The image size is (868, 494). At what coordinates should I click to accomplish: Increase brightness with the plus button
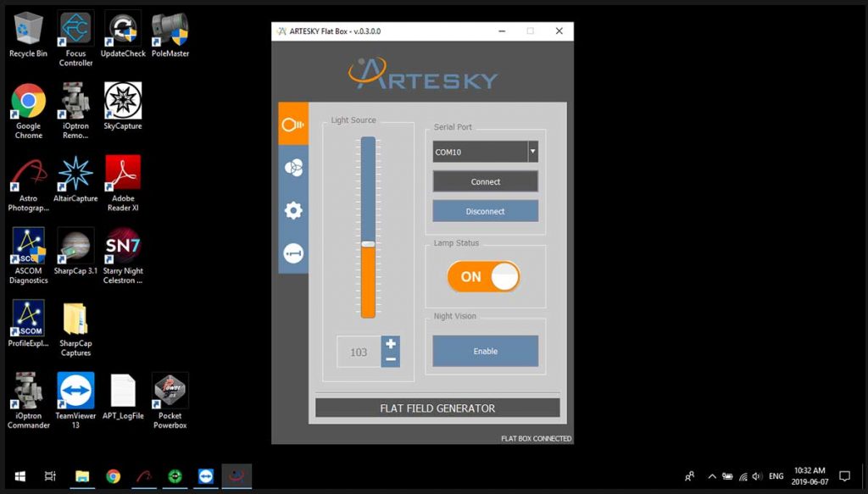[390, 343]
